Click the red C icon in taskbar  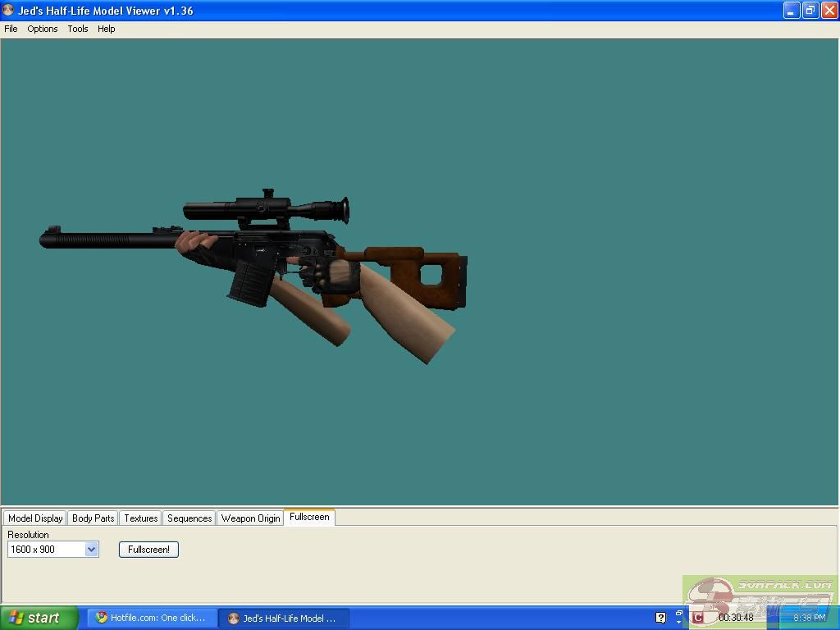pos(697,618)
